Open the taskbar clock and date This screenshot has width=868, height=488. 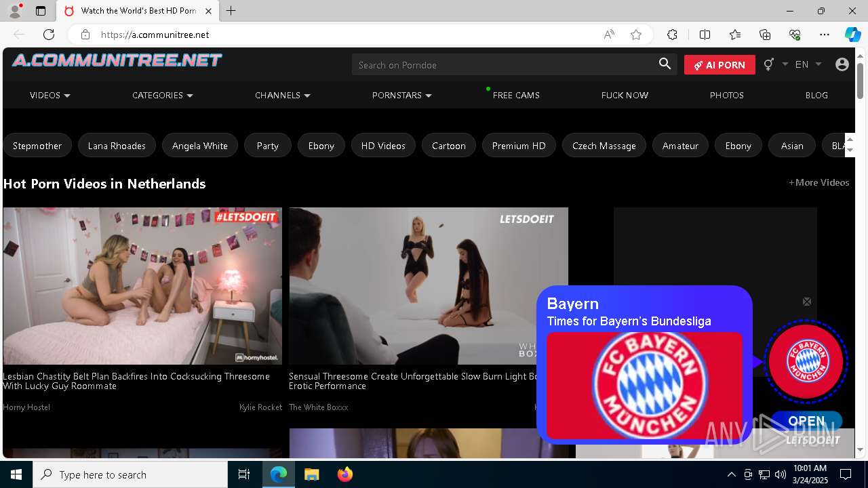click(x=810, y=474)
